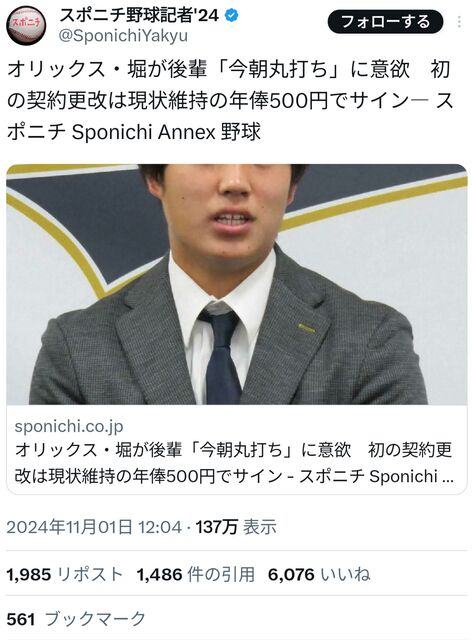The height and width of the screenshot is (640, 472).
Task: Open the article preview photo
Action: pos(236,284)
